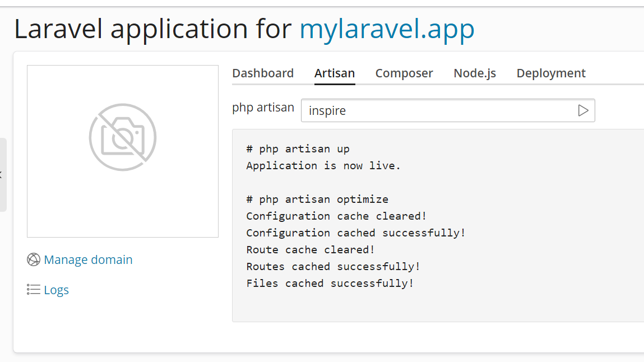The width and height of the screenshot is (644, 362).
Task: Click the globe icon next to Manage domain
Action: click(x=33, y=259)
